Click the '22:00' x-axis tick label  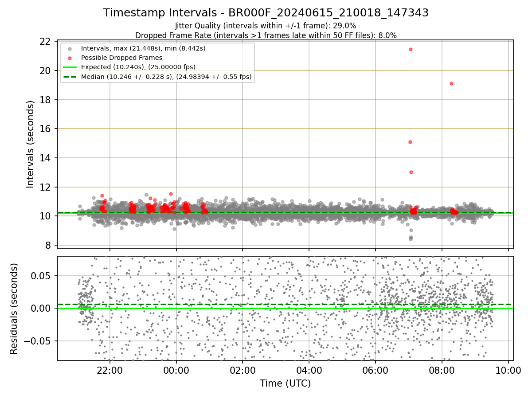click(110, 370)
